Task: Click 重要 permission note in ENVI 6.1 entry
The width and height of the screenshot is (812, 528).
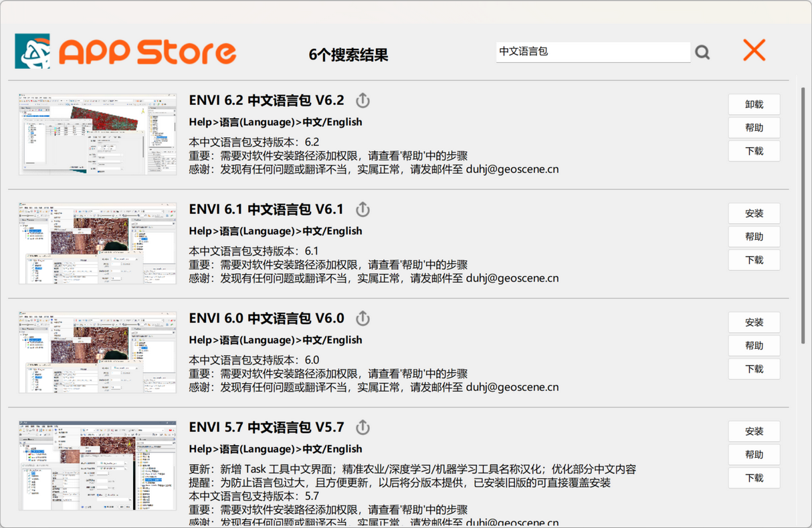Action: coord(328,265)
